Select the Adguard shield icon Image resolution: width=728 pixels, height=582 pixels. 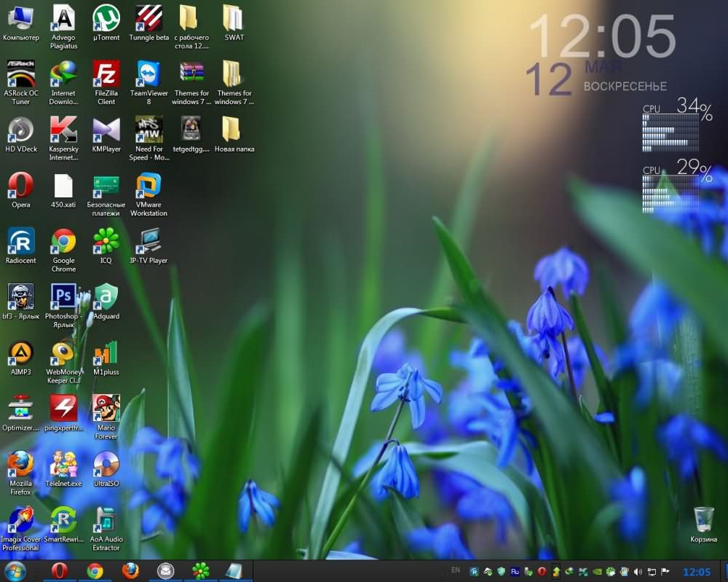coord(106,297)
